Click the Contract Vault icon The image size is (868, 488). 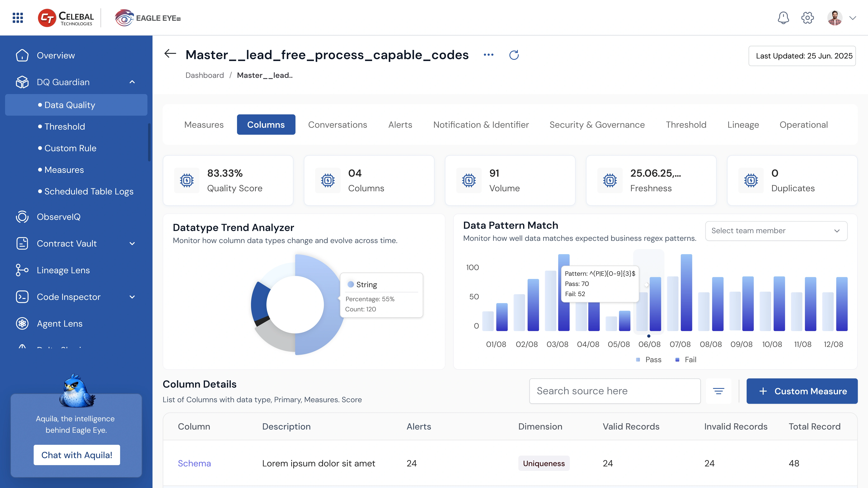22,243
